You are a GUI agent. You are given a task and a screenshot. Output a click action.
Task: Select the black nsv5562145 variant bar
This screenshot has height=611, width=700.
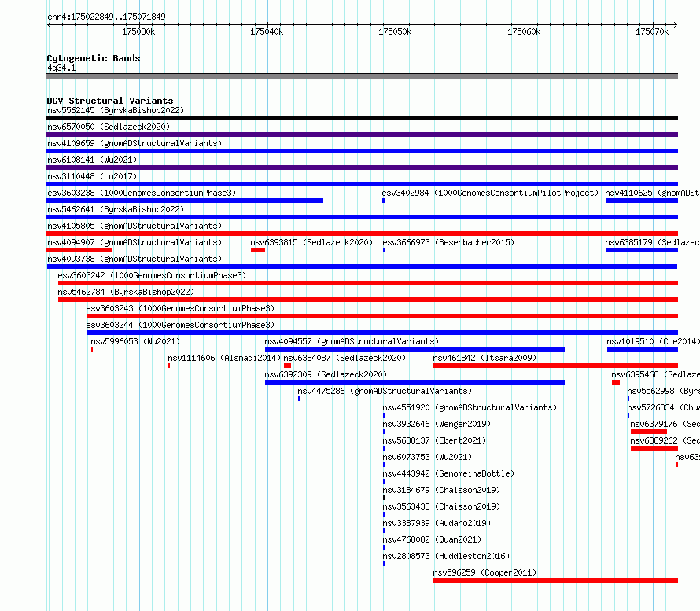[x=362, y=118]
